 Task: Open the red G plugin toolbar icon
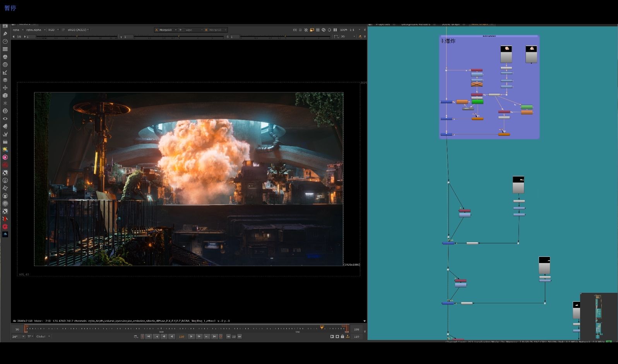[5, 227]
